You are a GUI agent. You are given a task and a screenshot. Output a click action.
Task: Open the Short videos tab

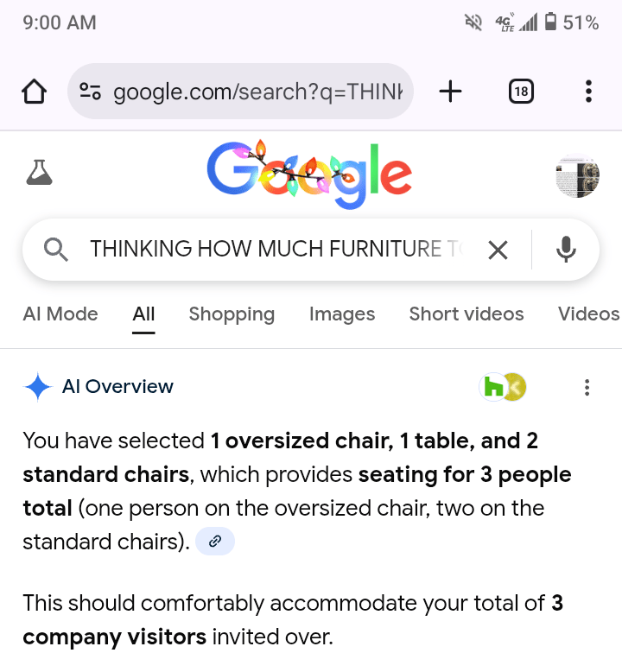pyautogui.click(x=466, y=314)
